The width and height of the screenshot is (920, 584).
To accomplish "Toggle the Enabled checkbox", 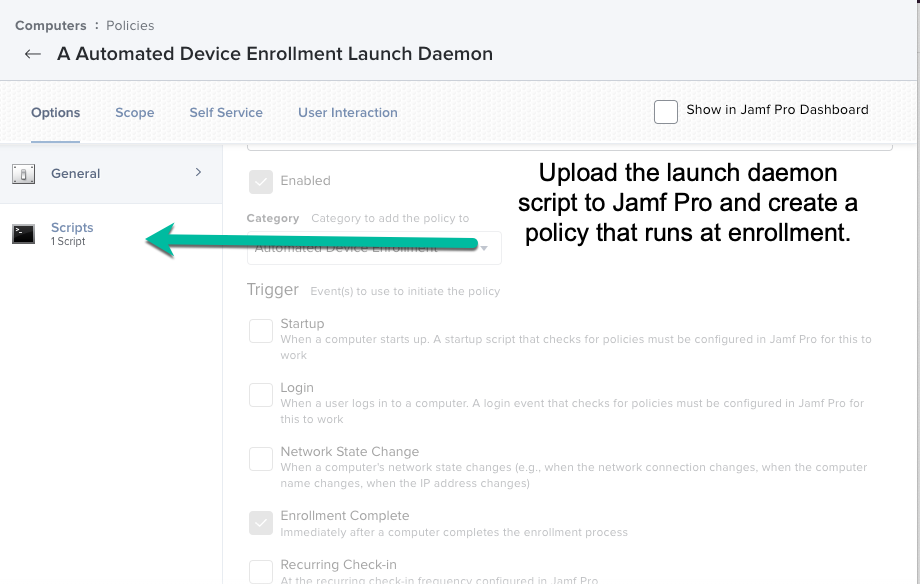I will (x=261, y=182).
